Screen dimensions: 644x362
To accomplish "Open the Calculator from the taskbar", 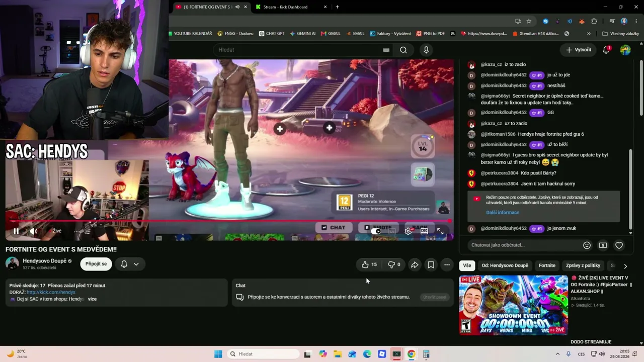I will (426, 354).
